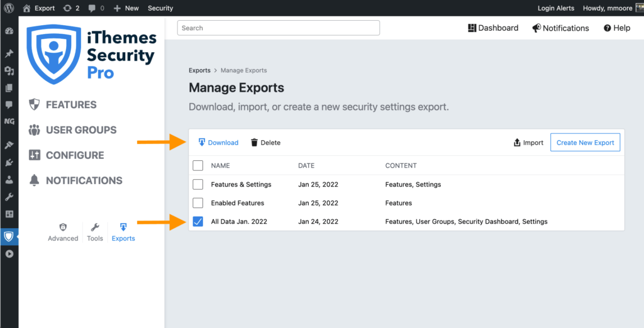Open the Media sidebar icon
644x328 pixels.
(9, 71)
